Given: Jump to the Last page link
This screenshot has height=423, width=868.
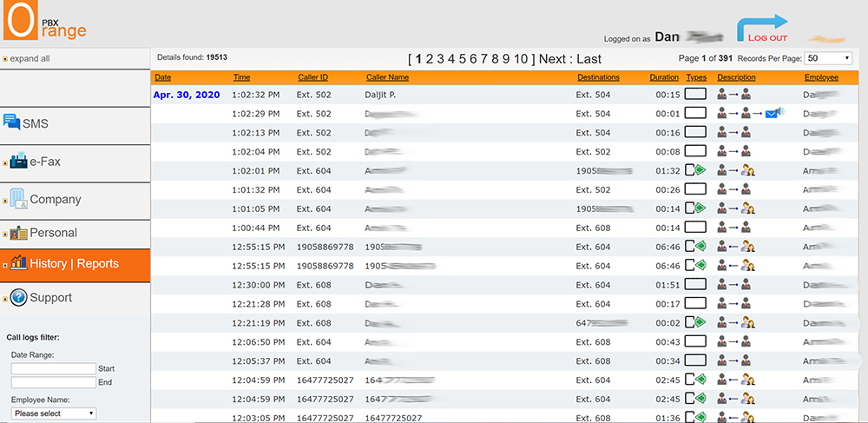Looking at the screenshot, I should [589, 59].
